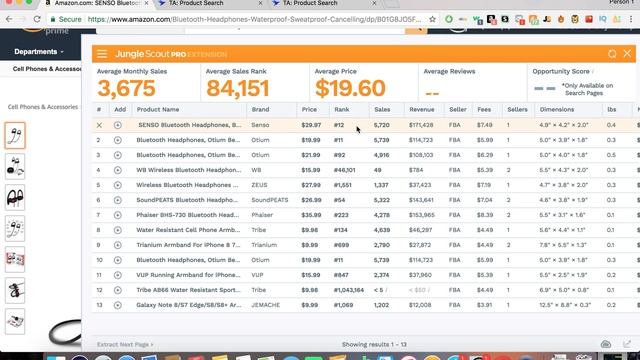Screen dimensions: 640x360
Task: Sort by the Sellers column header
Action: pos(517,109)
